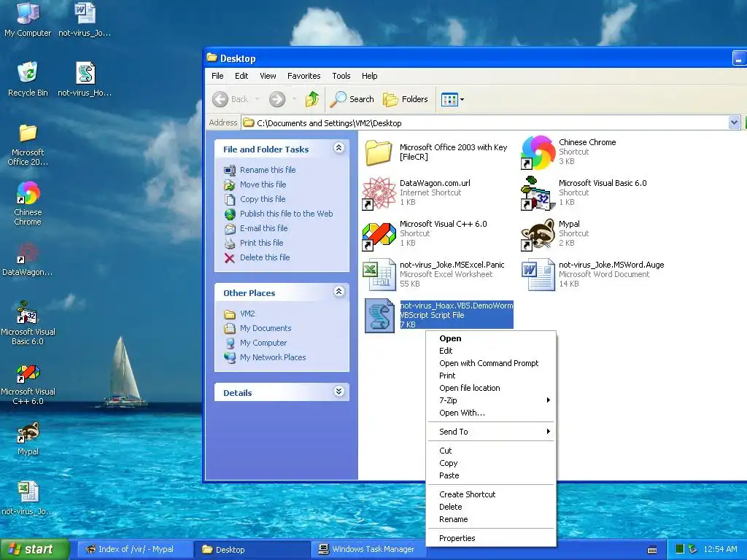Expand the Send To submenu
747x560 pixels.
click(x=491, y=432)
